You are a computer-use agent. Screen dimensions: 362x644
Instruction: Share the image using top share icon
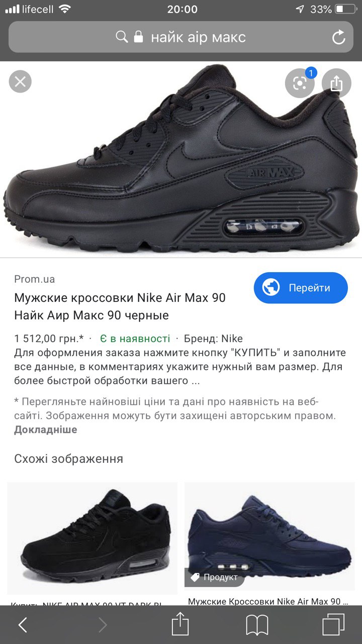pos(336,83)
